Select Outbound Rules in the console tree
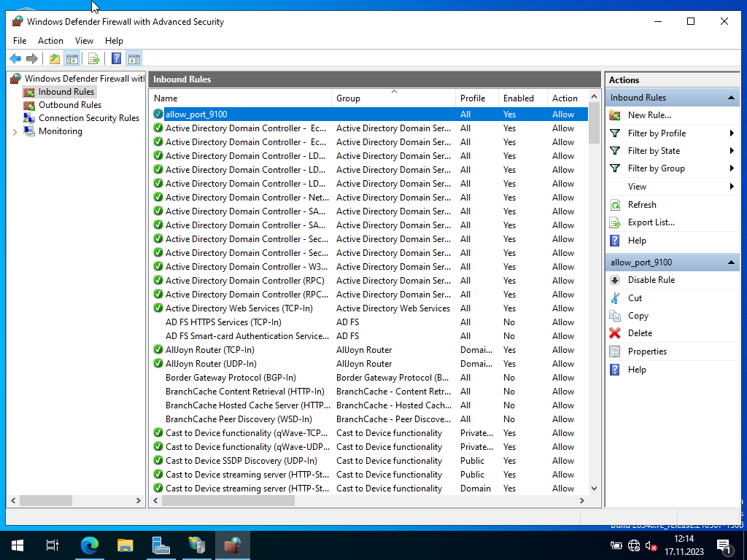747x560 pixels. pos(69,105)
